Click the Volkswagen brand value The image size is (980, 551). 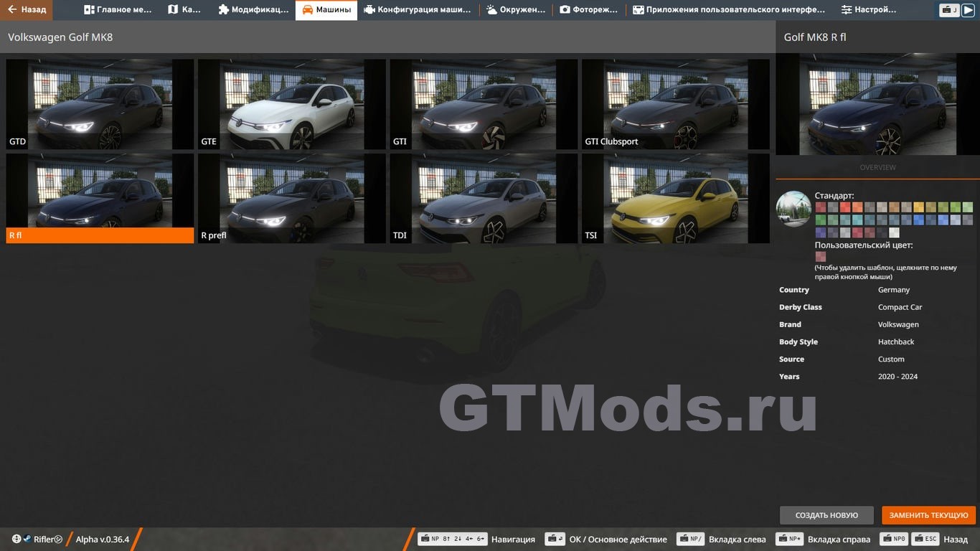pos(898,324)
